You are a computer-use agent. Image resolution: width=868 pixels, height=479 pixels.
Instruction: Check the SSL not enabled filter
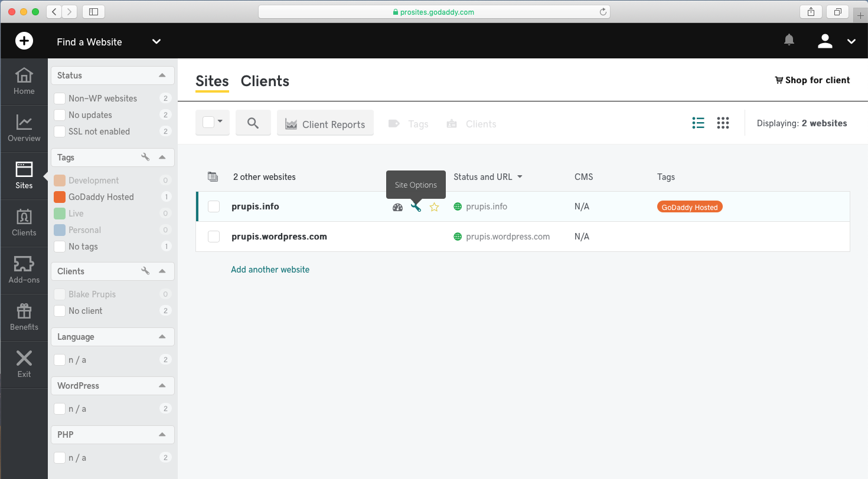60,132
